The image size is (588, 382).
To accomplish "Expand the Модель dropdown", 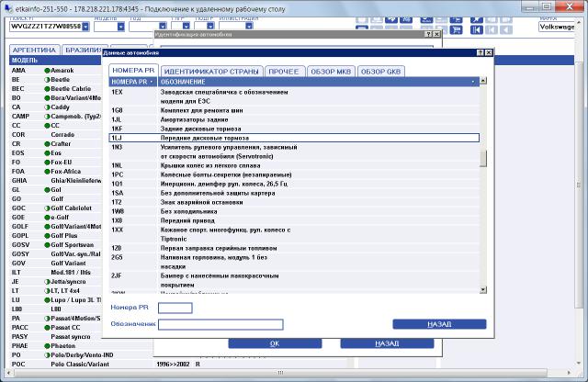I will [120, 27].
